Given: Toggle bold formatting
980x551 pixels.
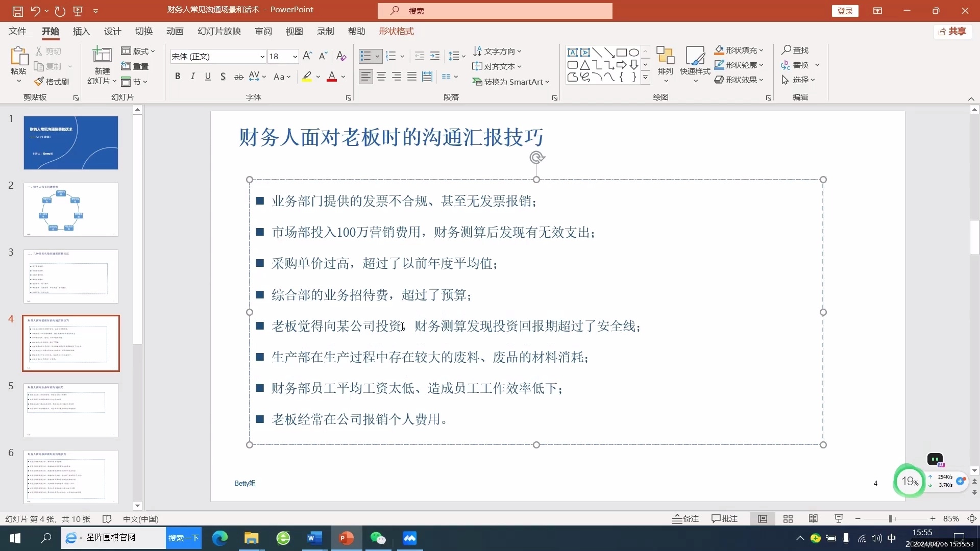Looking at the screenshot, I should pos(178,76).
